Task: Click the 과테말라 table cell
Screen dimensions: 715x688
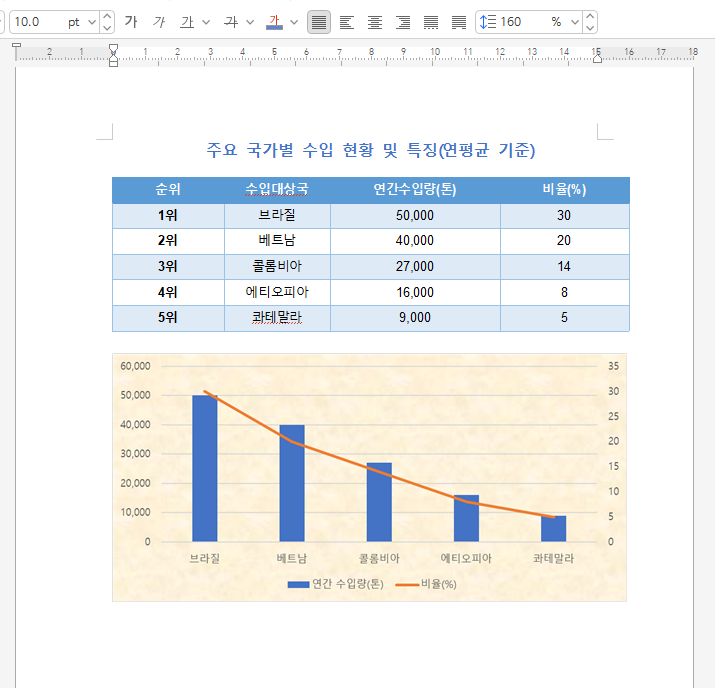Action: [277, 318]
